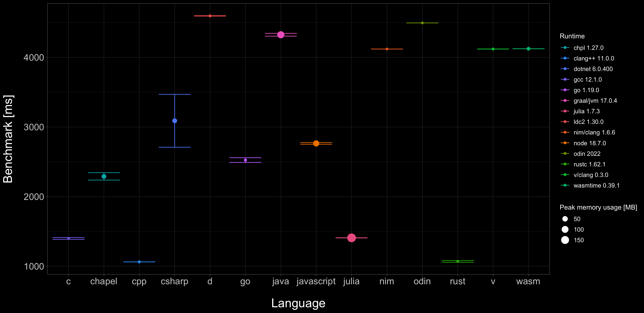Image resolution: width=644 pixels, height=313 pixels.
Task: Click the x-axis label cpp
Action: pyautogui.click(x=139, y=282)
